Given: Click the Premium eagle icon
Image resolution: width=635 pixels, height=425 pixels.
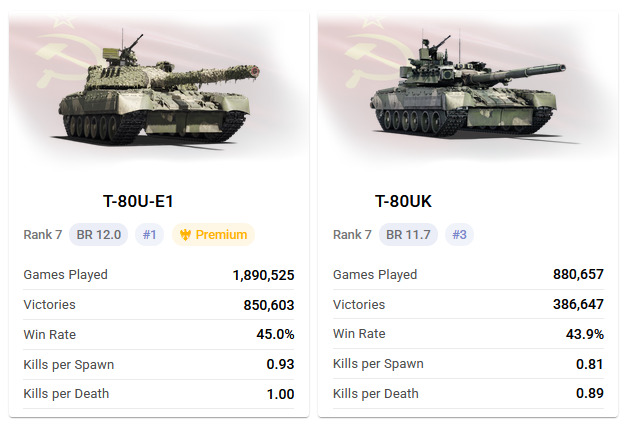Looking at the screenshot, I should (x=185, y=235).
